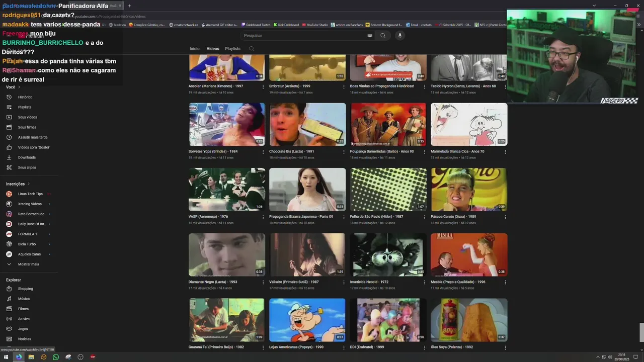Play DDI (Embratel) 1999 thumbnail
Screen dimensions: 644x362
pos(388,320)
